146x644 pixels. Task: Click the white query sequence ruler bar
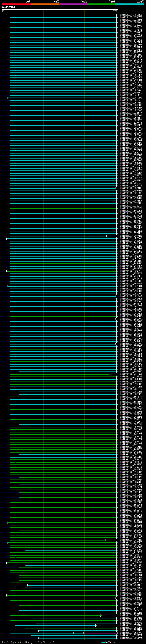tap(60, 9)
